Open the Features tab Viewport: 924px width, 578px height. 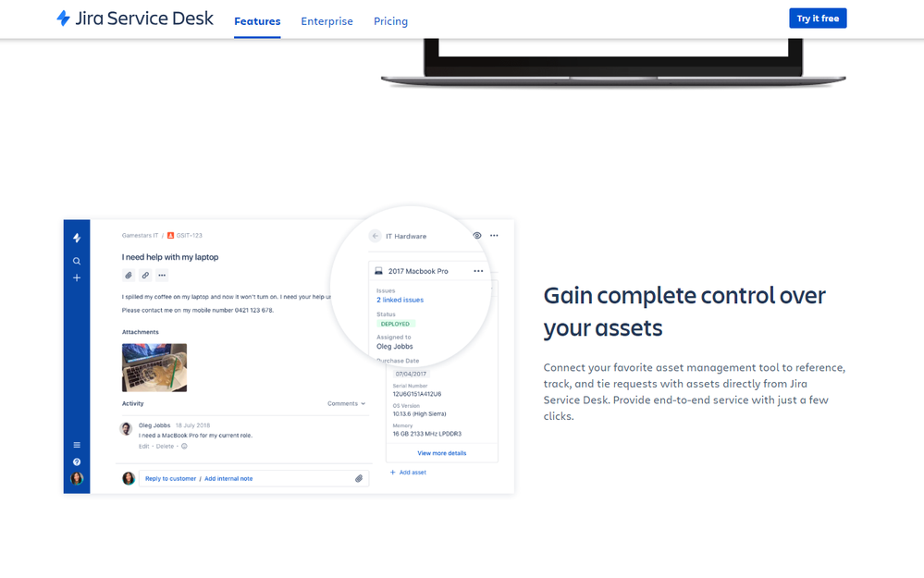click(x=257, y=21)
